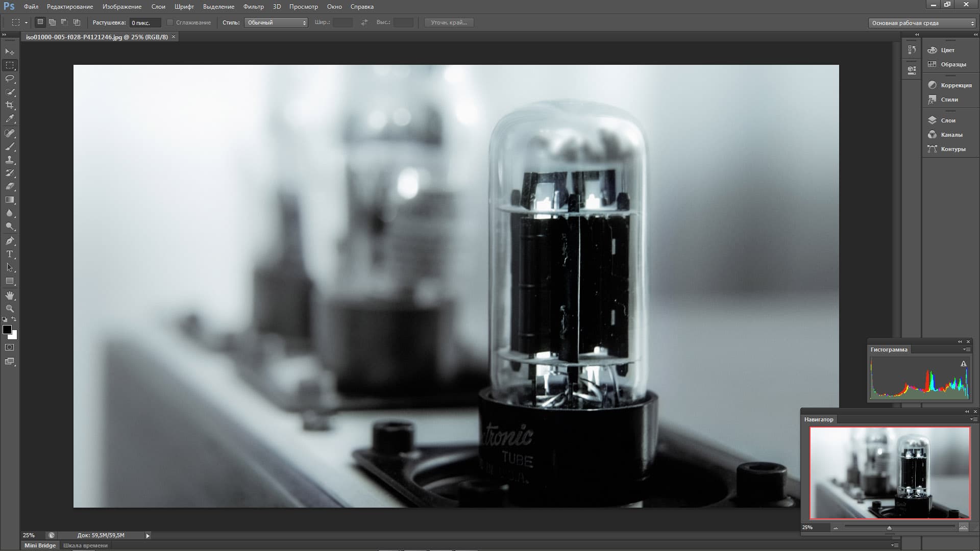Switch to the Шкала времени tab
The width and height of the screenshot is (980, 551).
coord(85,545)
